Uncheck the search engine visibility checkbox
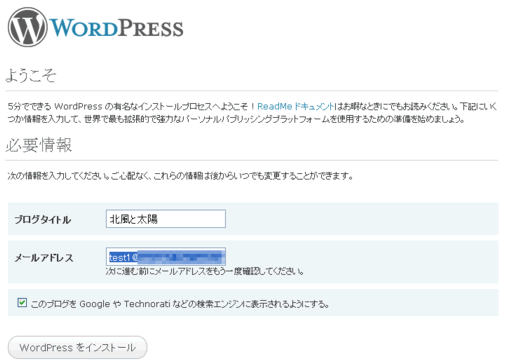The width and height of the screenshot is (507, 364). coord(22,303)
